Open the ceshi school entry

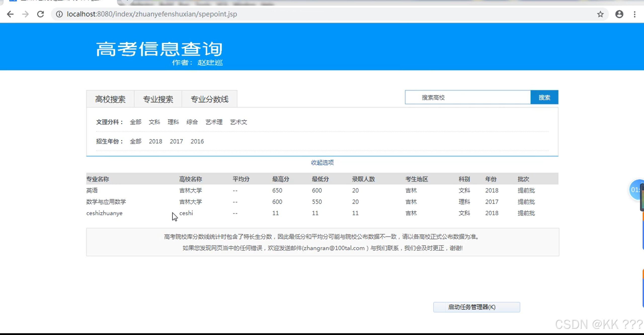click(186, 213)
